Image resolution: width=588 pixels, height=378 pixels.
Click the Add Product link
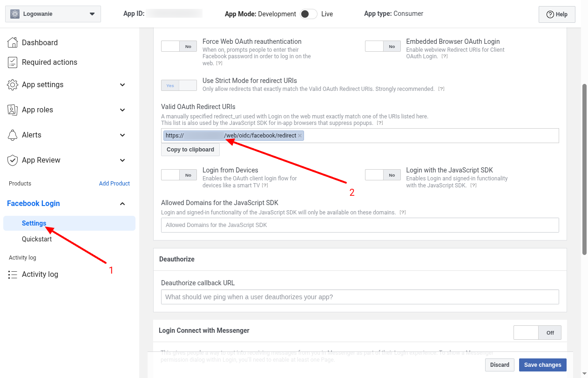115,184
